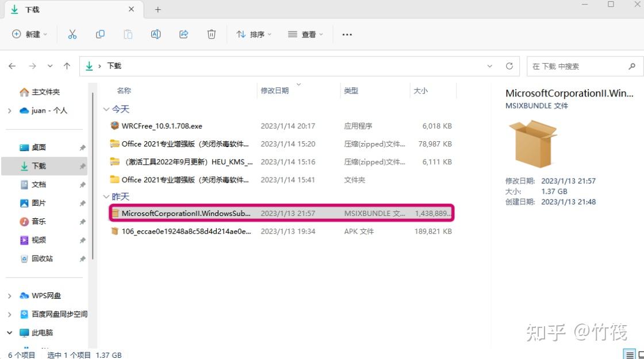Open the 新建 (New) menu
The height and width of the screenshot is (359, 644).
[x=29, y=34]
